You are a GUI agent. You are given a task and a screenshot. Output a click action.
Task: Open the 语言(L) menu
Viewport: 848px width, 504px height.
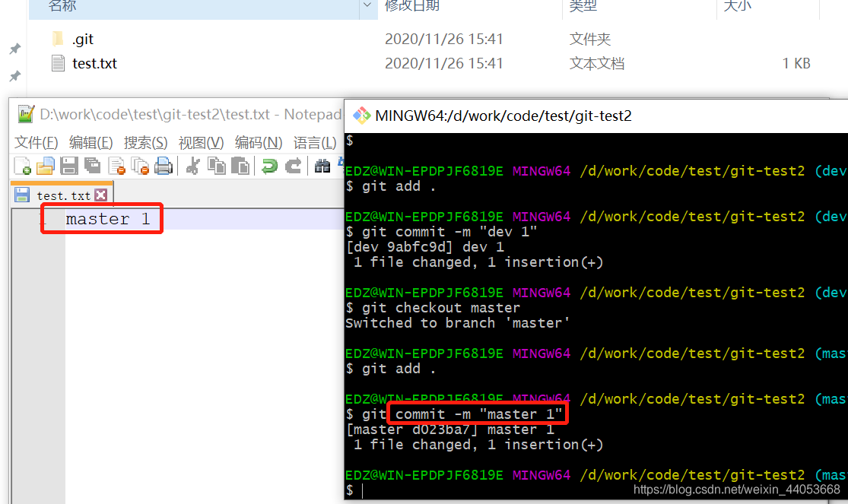click(x=315, y=143)
